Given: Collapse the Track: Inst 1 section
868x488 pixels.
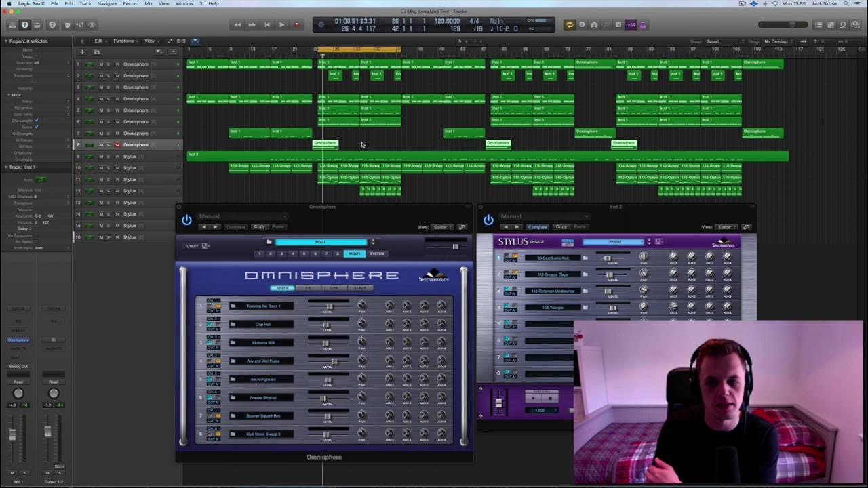Looking at the screenshot, I should (x=5, y=167).
